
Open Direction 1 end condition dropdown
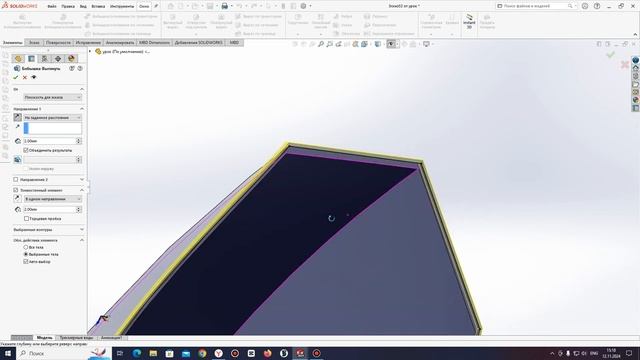click(53, 118)
